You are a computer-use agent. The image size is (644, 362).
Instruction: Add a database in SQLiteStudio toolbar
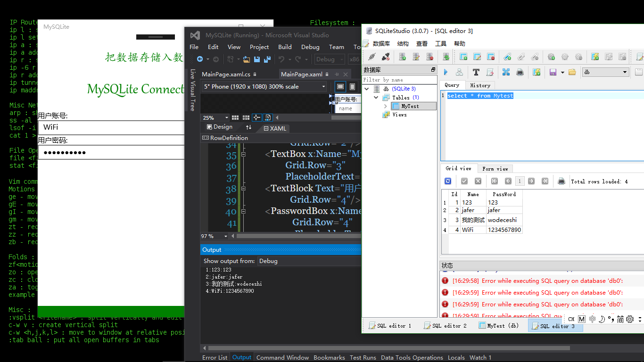click(402, 57)
